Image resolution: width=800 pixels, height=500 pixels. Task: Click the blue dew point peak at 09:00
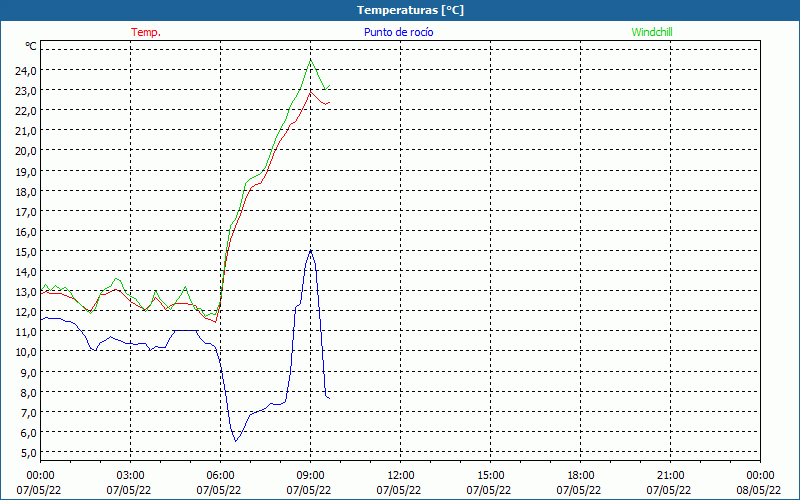(x=311, y=251)
